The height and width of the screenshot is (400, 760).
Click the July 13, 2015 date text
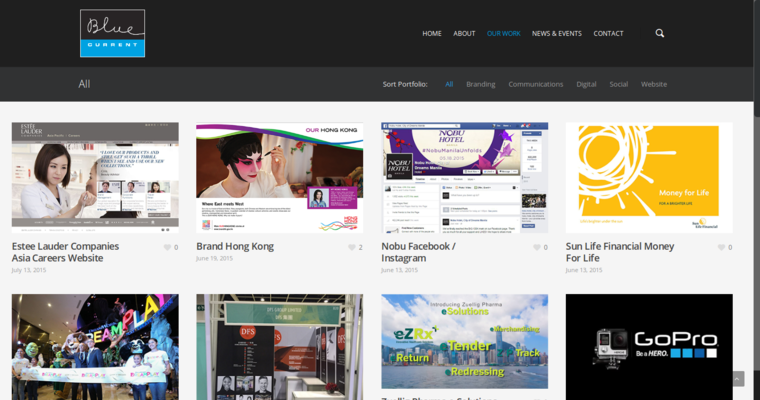pyautogui.click(x=29, y=270)
